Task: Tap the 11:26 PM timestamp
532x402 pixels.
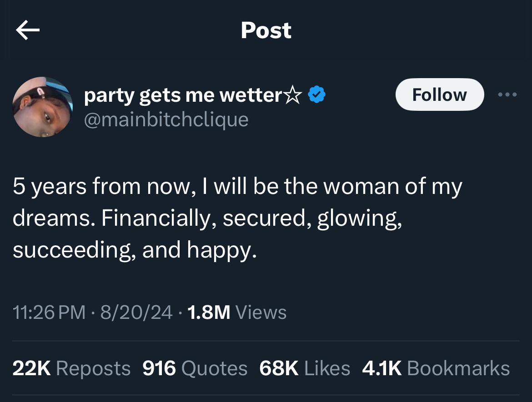Action: (x=49, y=312)
